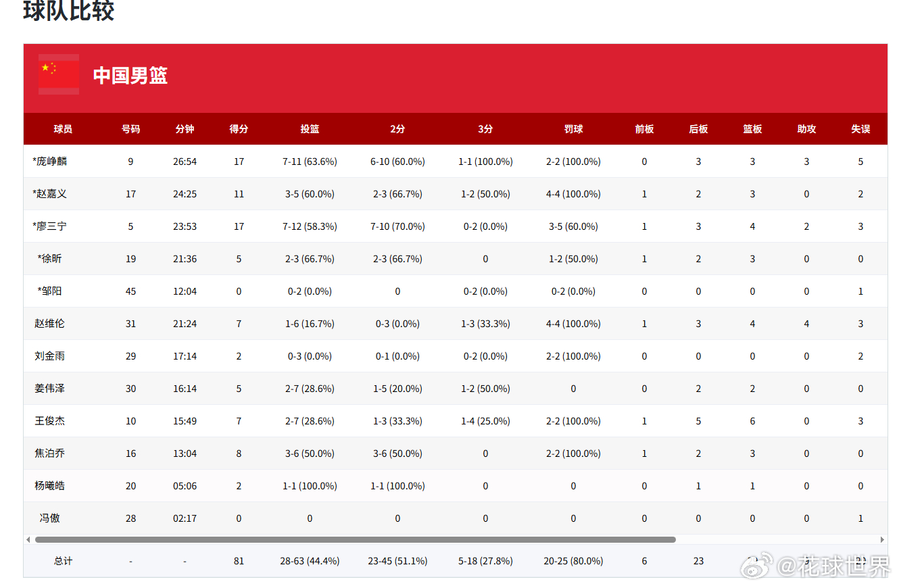This screenshot has width=899, height=588.
Task: Click the scrollbar left arrow
Action: (28, 539)
